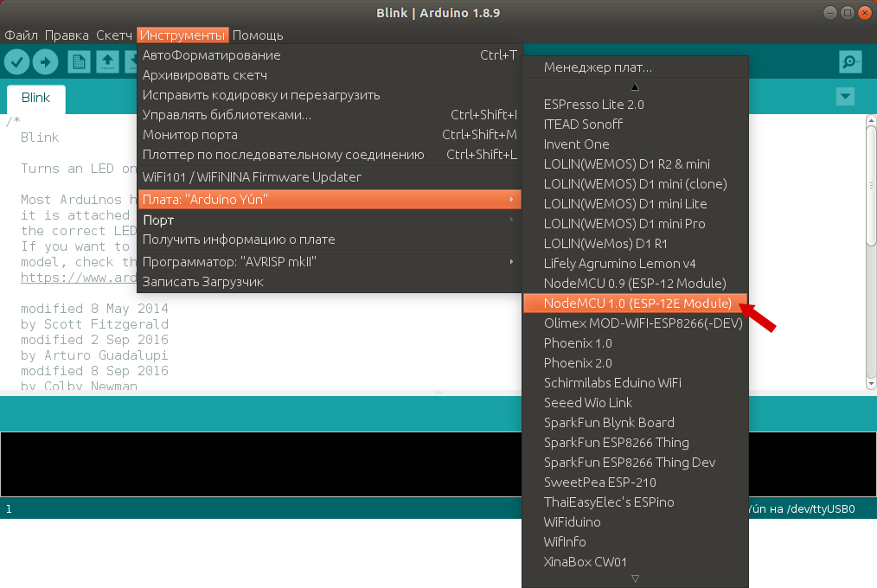The width and height of the screenshot is (877, 588).
Task: Minimize the Arduino window
Action: click(830, 13)
